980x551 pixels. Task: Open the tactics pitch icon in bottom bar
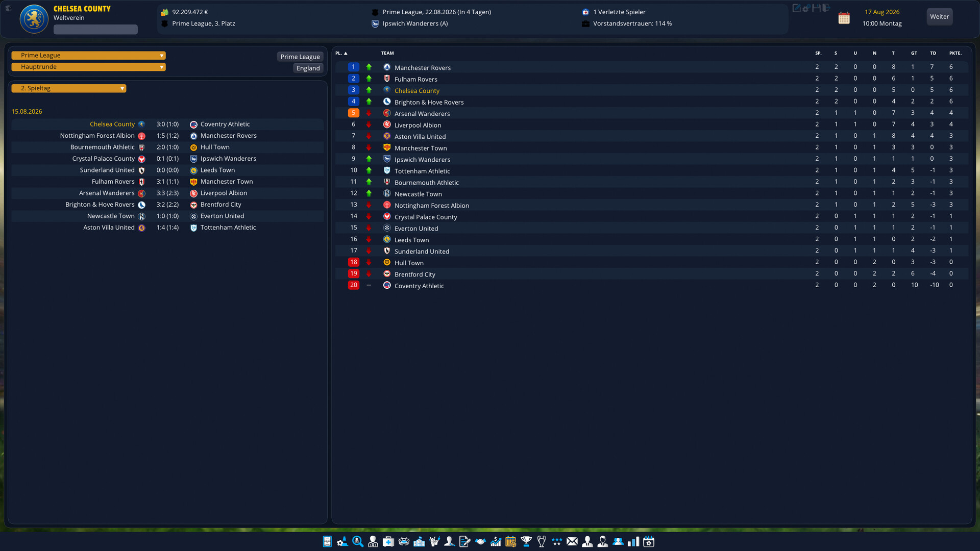coord(327,541)
